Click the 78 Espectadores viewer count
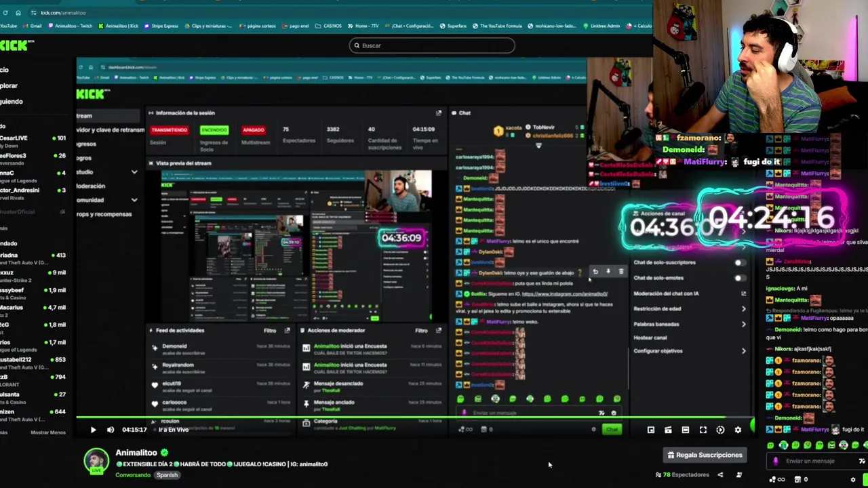The width and height of the screenshot is (868, 488). pos(682,475)
